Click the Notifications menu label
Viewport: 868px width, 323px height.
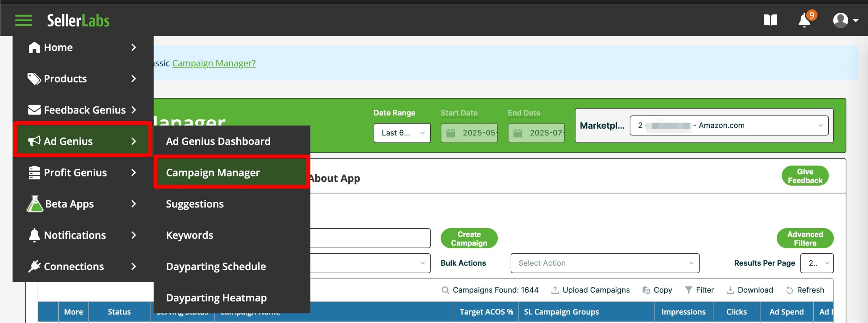(75, 235)
